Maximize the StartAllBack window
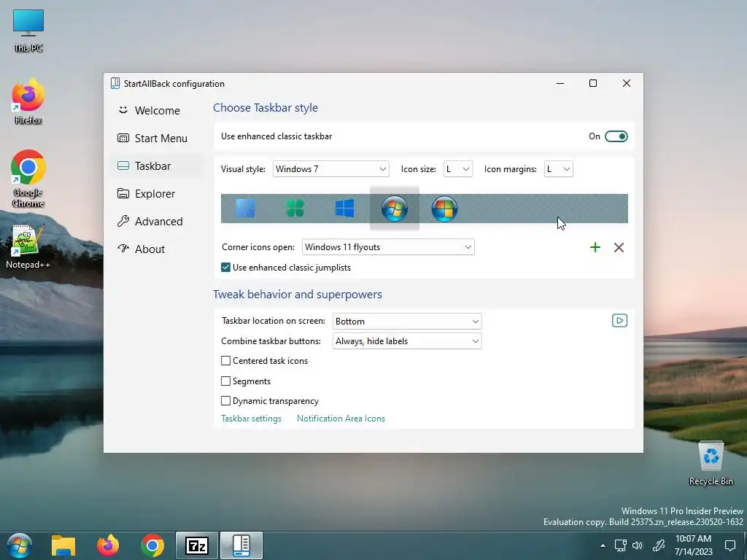The image size is (747, 560). 593,83
